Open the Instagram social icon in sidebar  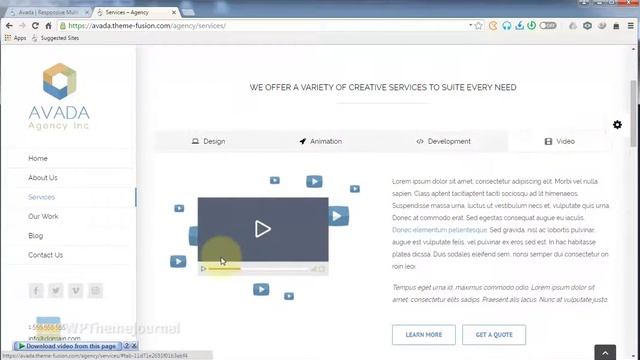[96, 291]
